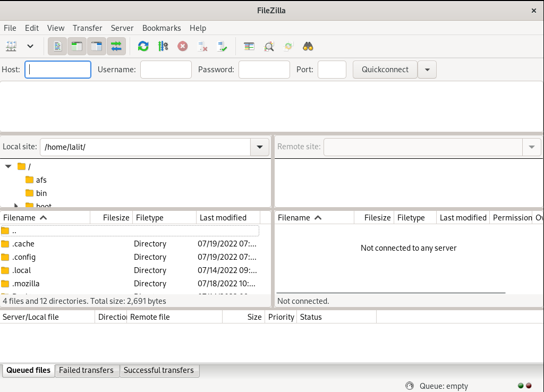
Task: Click the Host input field
Action: click(57, 69)
